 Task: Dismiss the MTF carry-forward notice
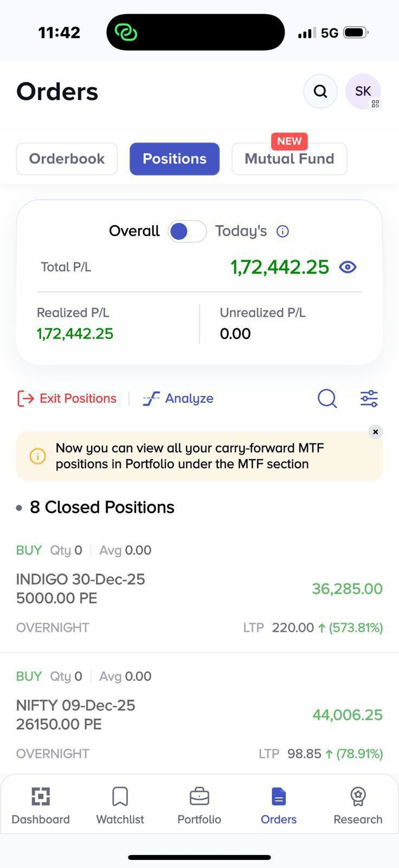click(x=375, y=432)
